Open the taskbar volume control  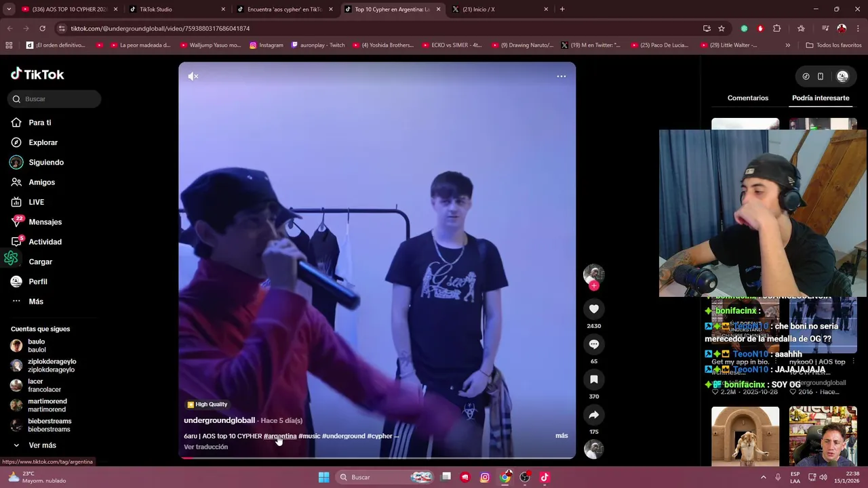(x=823, y=477)
